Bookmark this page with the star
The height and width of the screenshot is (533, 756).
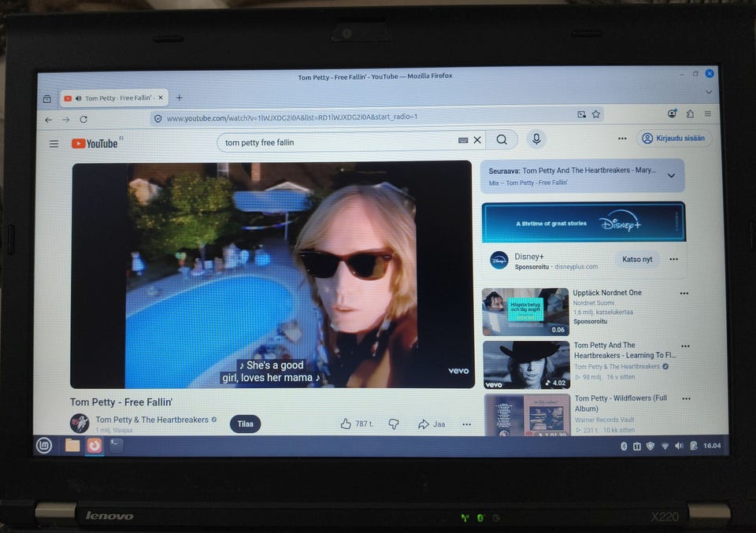(x=596, y=114)
